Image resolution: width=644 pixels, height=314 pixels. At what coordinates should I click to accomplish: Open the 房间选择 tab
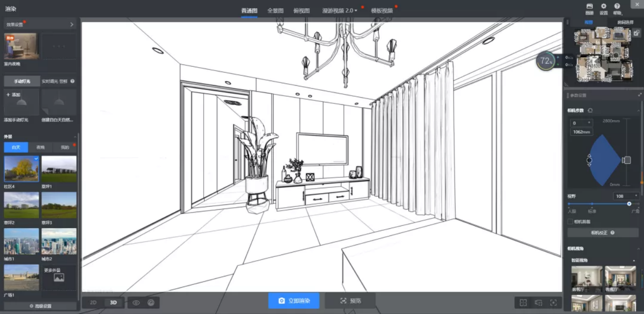tap(625, 22)
